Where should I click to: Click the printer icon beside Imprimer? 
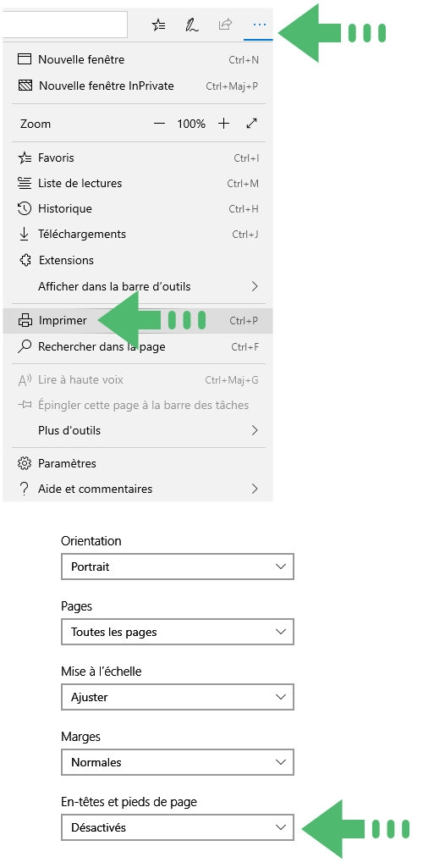(x=25, y=320)
